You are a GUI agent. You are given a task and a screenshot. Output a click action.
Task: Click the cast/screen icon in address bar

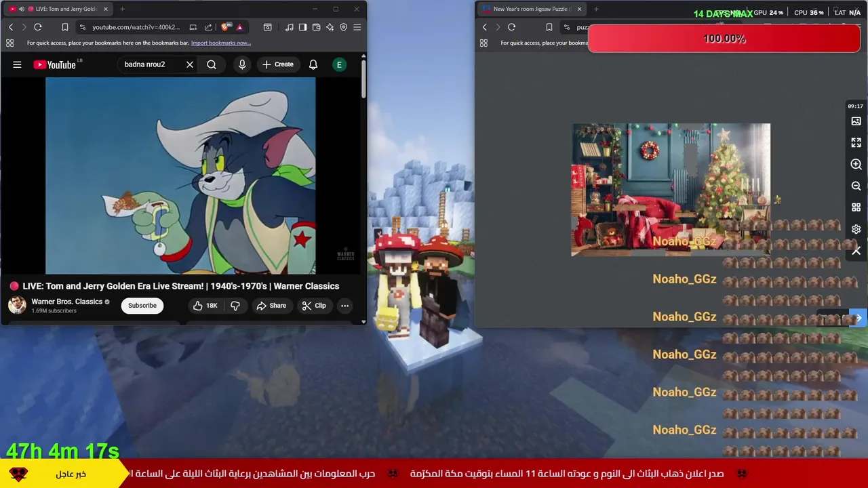pos(193,27)
